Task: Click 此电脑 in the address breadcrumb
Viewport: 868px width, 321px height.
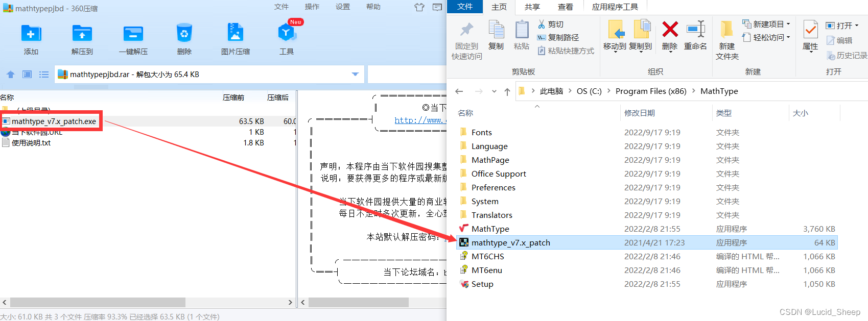Action: click(552, 91)
